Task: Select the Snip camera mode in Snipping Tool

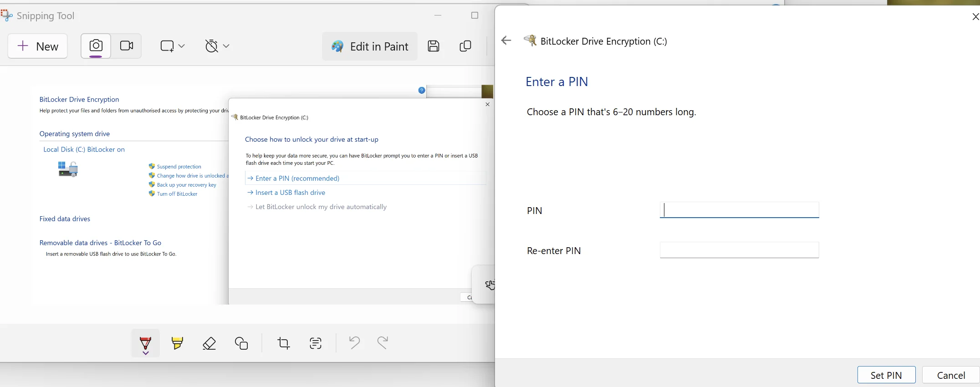Action: (x=96, y=46)
